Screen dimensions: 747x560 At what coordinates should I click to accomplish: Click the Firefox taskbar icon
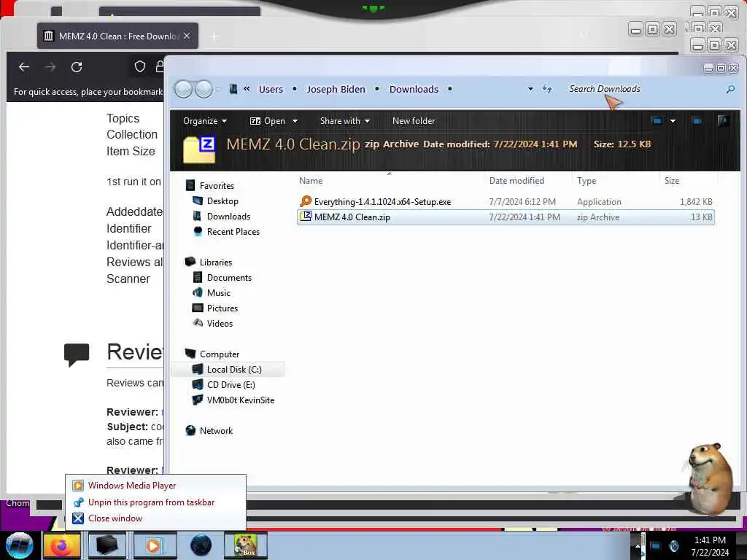point(61,545)
